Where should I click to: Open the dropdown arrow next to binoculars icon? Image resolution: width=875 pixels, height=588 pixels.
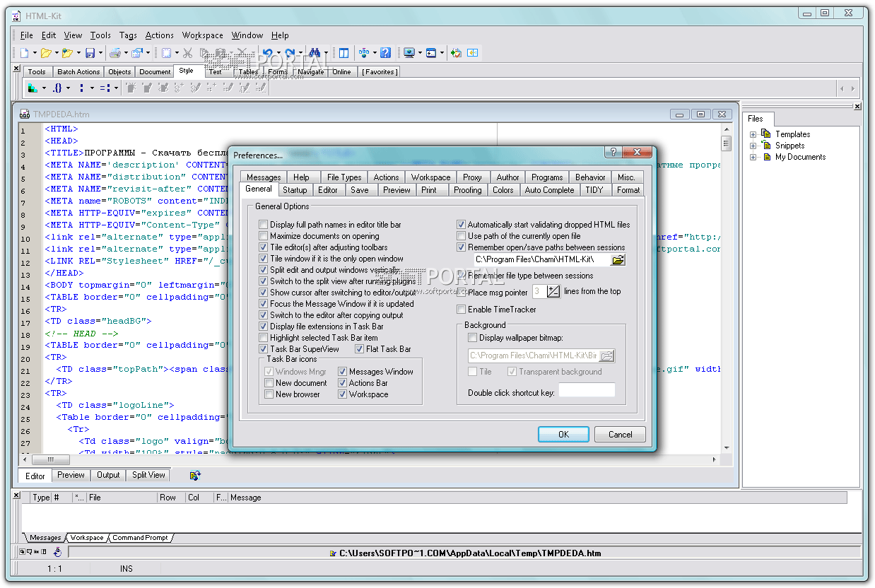pyautogui.click(x=327, y=53)
